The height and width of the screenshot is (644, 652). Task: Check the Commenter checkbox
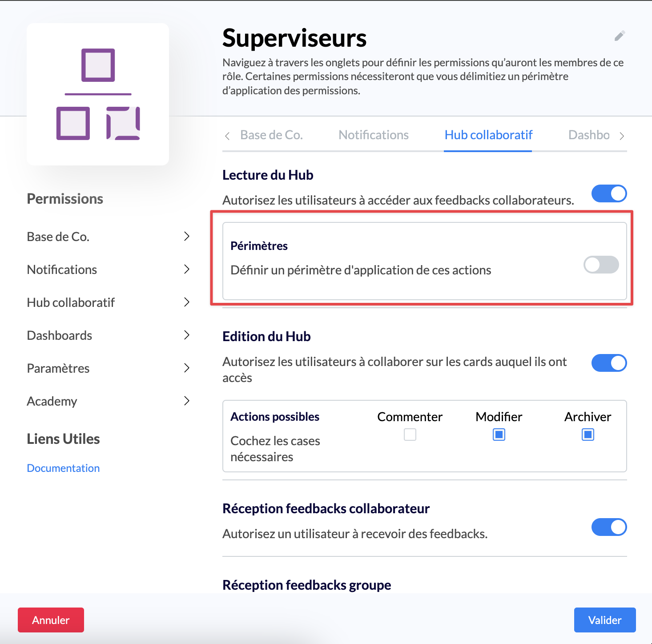tap(410, 435)
